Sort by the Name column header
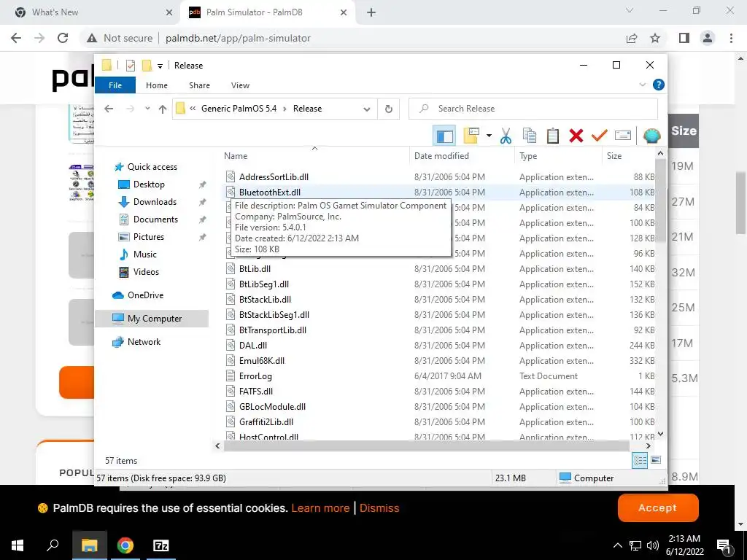The height and width of the screenshot is (560, 747). point(314,156)
